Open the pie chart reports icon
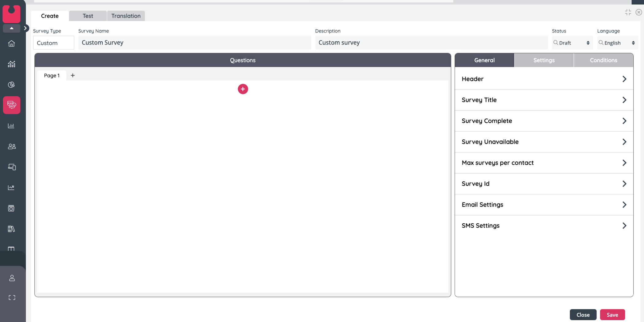Viewport: 644px width, 322px height. click(12, 85)
